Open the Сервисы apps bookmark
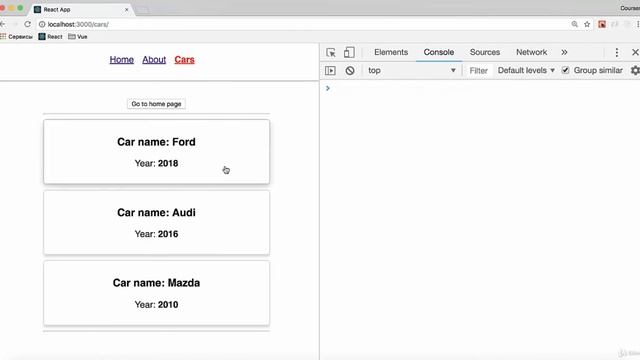 (17, 37)
